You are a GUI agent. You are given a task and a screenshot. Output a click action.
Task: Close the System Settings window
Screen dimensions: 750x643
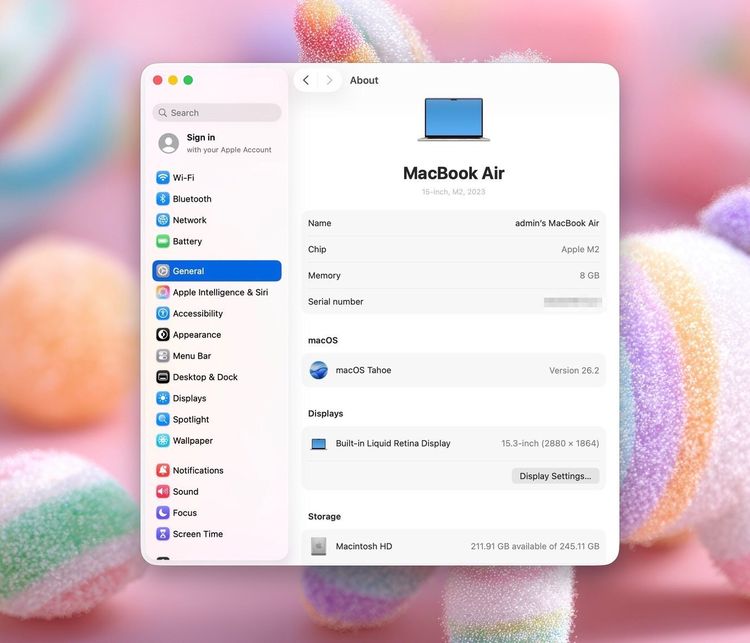pyautogui.click(x=158, y=80)
